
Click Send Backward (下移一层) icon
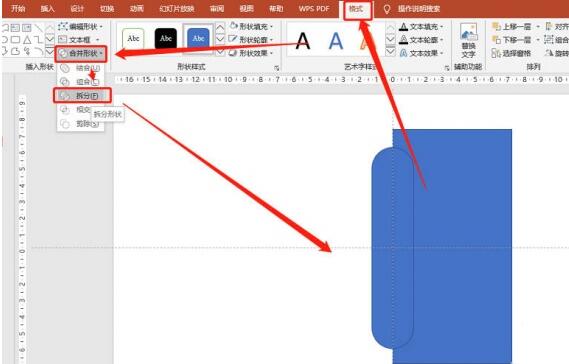click(496, 40)
